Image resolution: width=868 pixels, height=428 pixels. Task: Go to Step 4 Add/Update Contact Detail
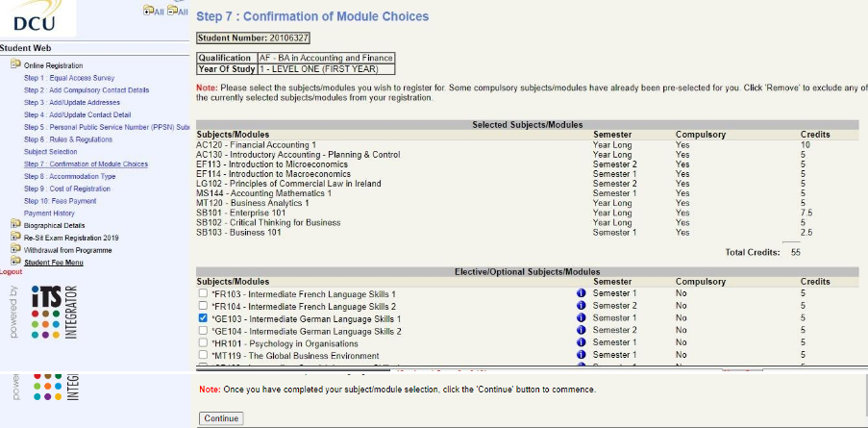click(78, 115)
